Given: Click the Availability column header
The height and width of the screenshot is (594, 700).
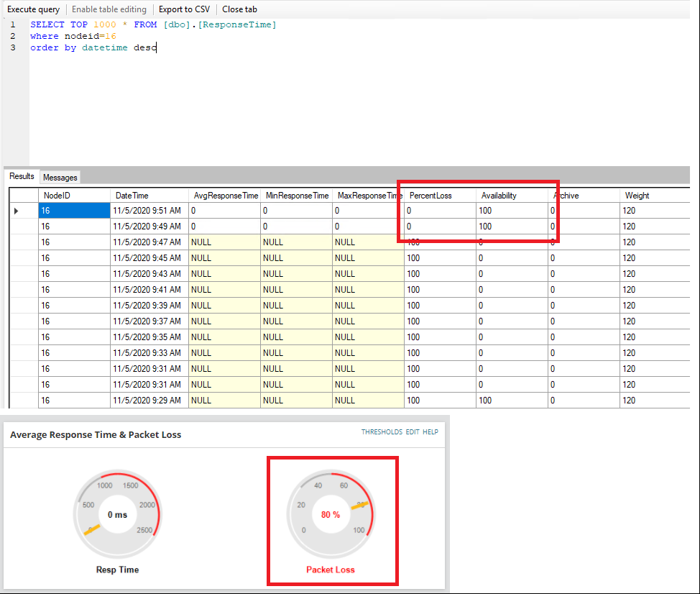Looking at the screenshot, I should (x=498, y=195).
